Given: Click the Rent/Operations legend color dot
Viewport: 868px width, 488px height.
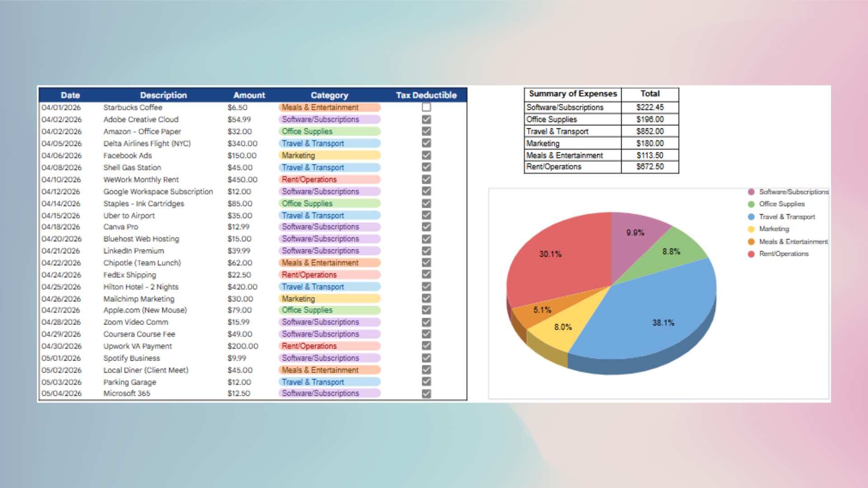Looking at the screenshot, I should tap(751, 254).
